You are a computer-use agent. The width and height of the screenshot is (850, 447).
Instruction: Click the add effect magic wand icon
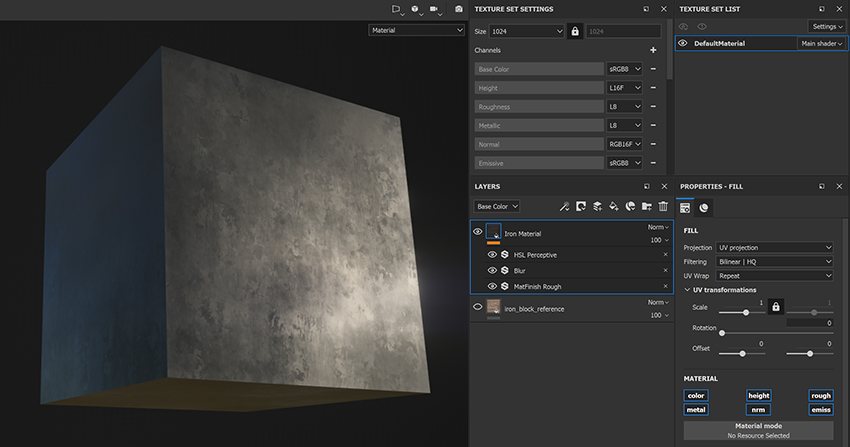(x=564, y=206)
